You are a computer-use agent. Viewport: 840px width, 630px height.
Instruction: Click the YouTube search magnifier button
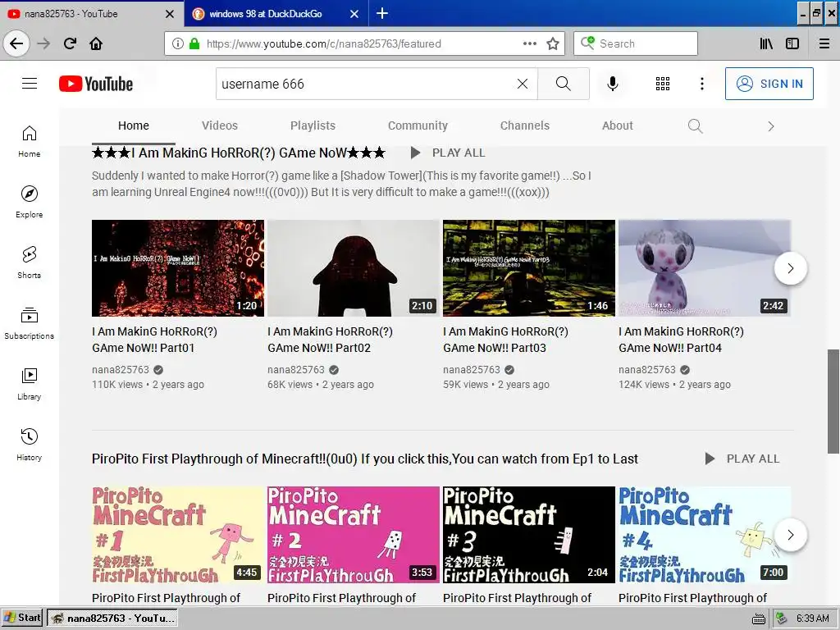click(563, 84)
